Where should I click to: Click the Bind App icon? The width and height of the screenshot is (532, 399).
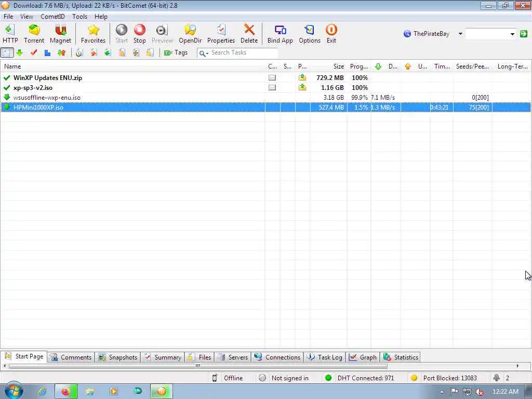(280, 34)
